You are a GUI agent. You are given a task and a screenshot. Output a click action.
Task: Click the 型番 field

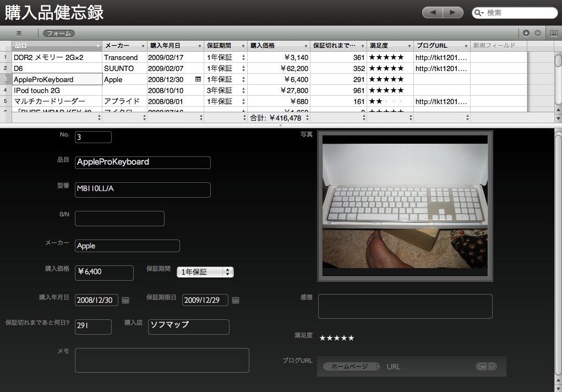click(x=143, y=190)
